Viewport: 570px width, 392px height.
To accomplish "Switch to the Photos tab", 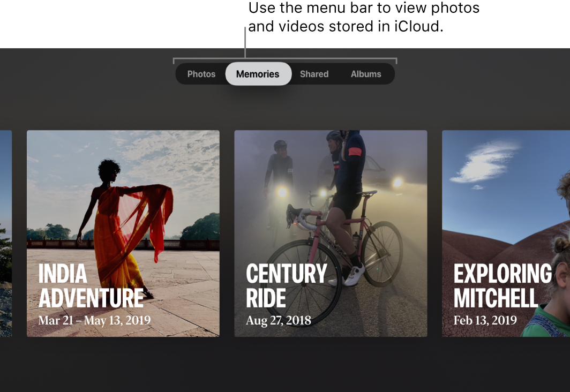I will tap(201, 74).
